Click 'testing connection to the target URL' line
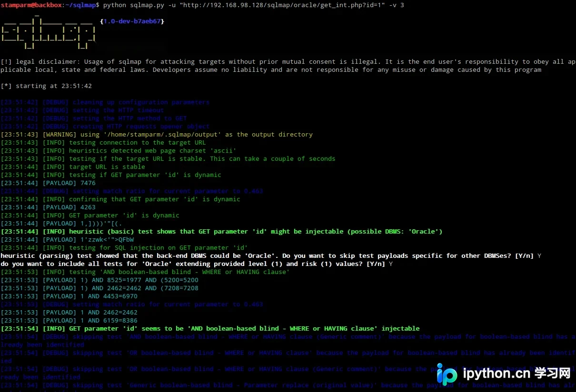Image resolution: width=576 pixels, height=392 pixels. point(103,143)
